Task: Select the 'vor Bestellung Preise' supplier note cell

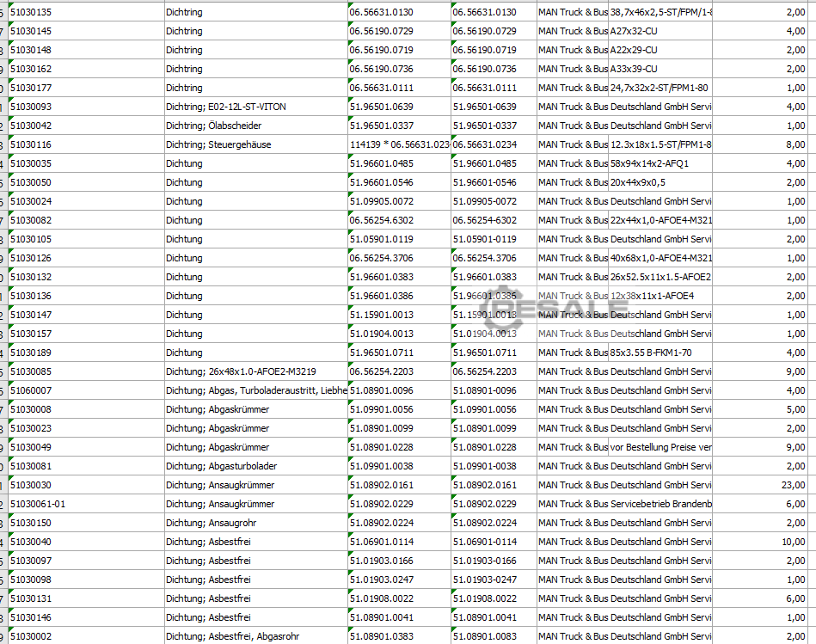Action: pyautogui.click(x=660, y=447)
